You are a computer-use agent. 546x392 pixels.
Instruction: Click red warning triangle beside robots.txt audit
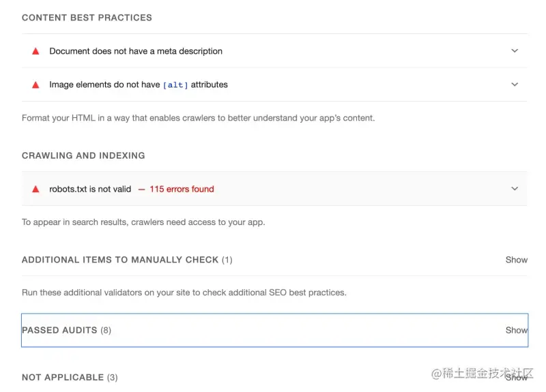coord(35,190)
